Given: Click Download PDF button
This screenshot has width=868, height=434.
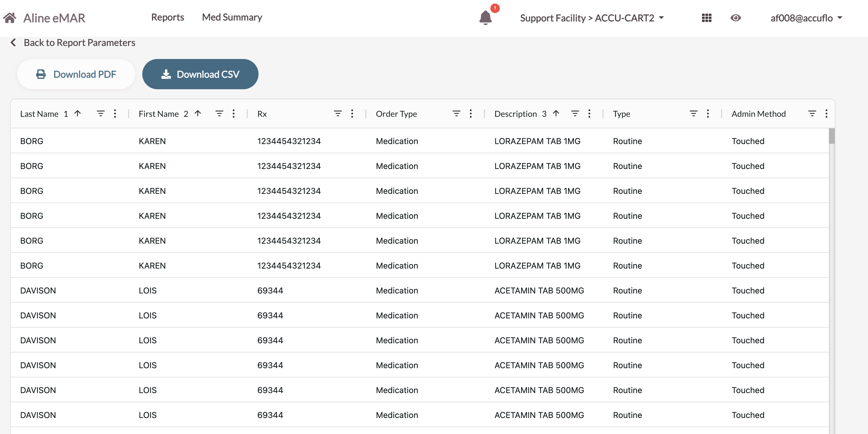Looking at the screenshot, I should [x=76, y=74].
